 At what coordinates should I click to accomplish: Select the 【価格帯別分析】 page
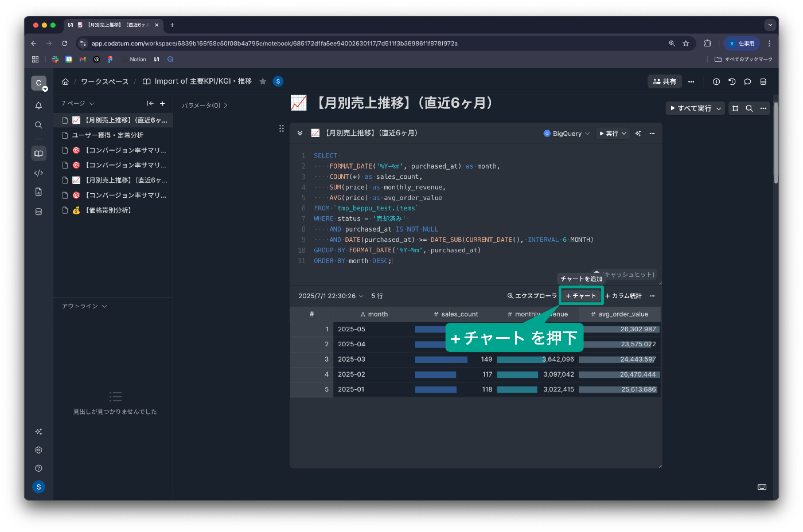coord(114,210)
